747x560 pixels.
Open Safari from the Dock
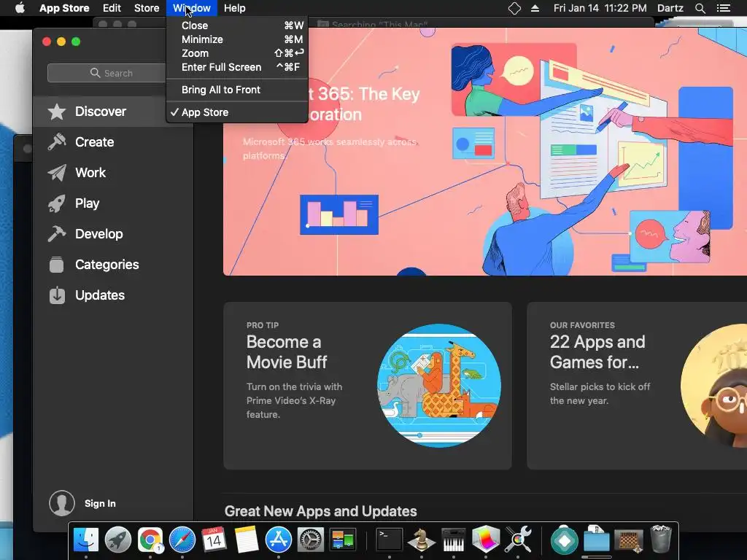coord(182,540)
